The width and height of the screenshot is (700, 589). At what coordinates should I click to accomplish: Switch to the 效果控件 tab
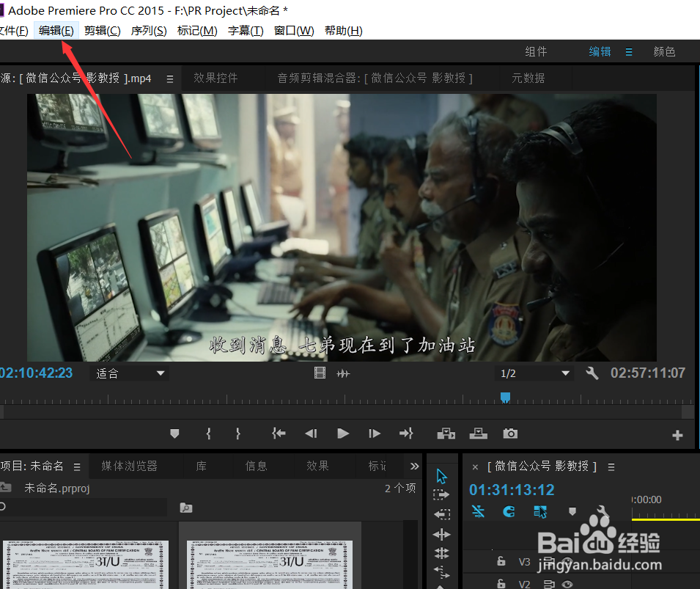(215, 78)
